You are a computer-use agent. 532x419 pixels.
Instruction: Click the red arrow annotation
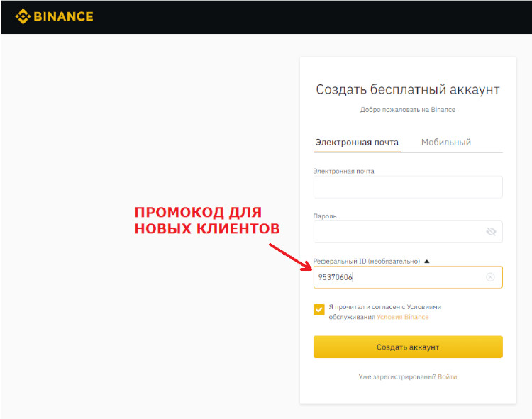pos(289,256)
